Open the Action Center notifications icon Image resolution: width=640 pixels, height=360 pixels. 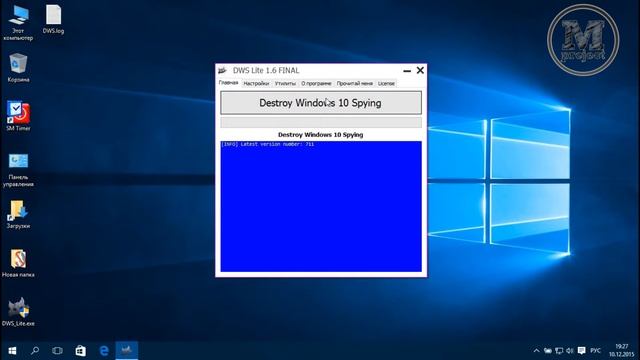tap(582, 351)
